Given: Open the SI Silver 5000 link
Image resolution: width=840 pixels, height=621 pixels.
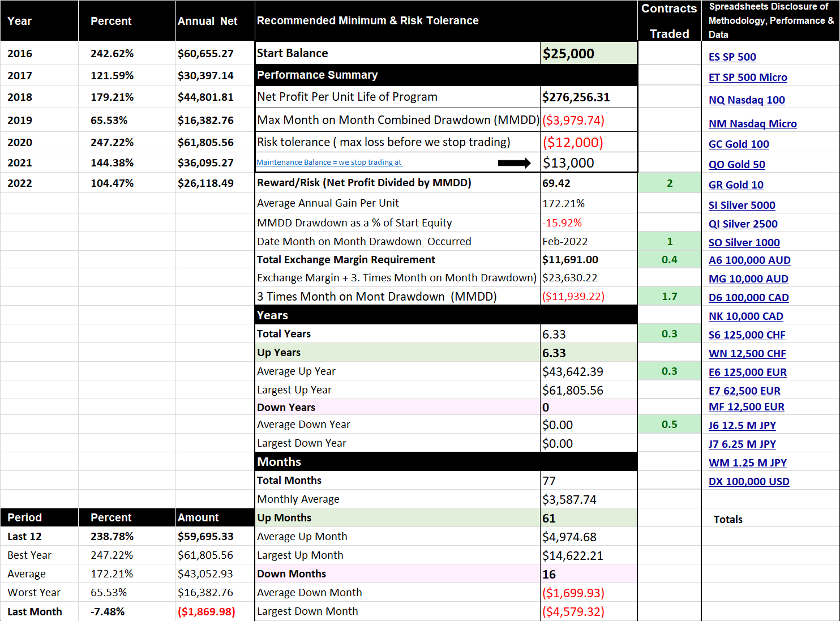Looking at the screenshot, I should click(742, 205).
